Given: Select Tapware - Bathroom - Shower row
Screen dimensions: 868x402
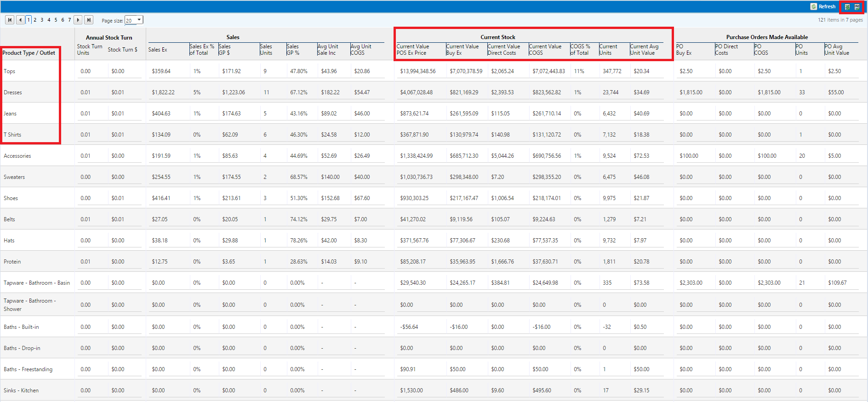Looking at the screenshot, I should (434, 304).
